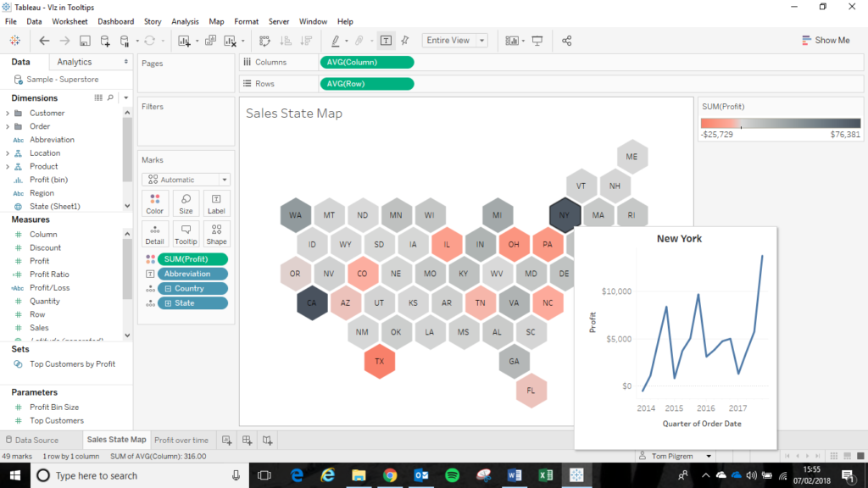Select the Size marks card
This screenshot has width=868, height=488.
[x=186, y=203]
